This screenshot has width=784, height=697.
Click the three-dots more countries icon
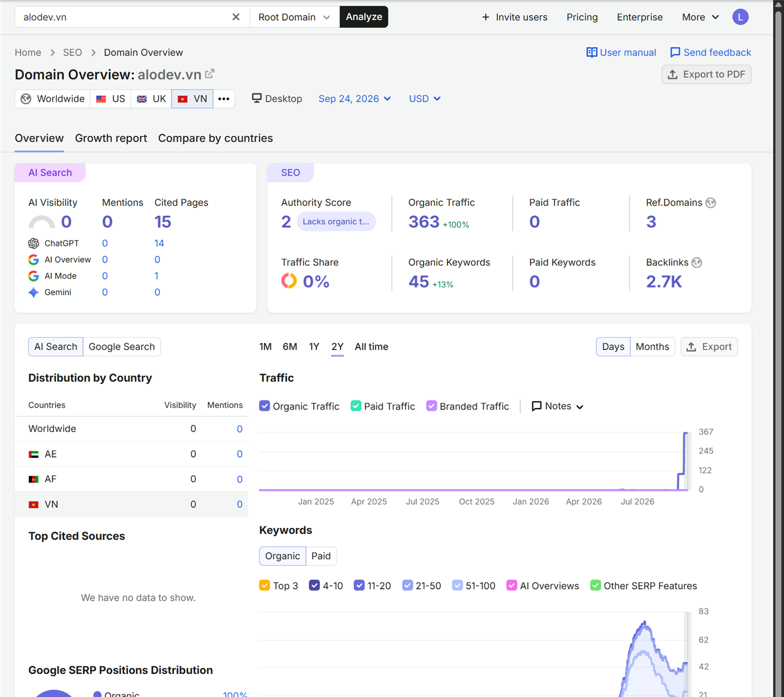224,99
